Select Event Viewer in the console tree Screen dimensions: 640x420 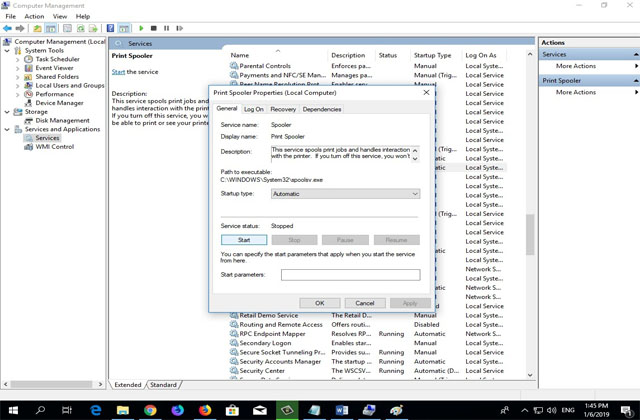(x=54, y=68)
